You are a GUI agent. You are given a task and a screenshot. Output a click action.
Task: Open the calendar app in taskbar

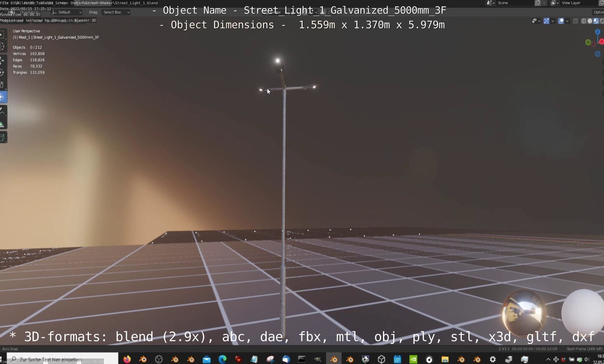397,359
